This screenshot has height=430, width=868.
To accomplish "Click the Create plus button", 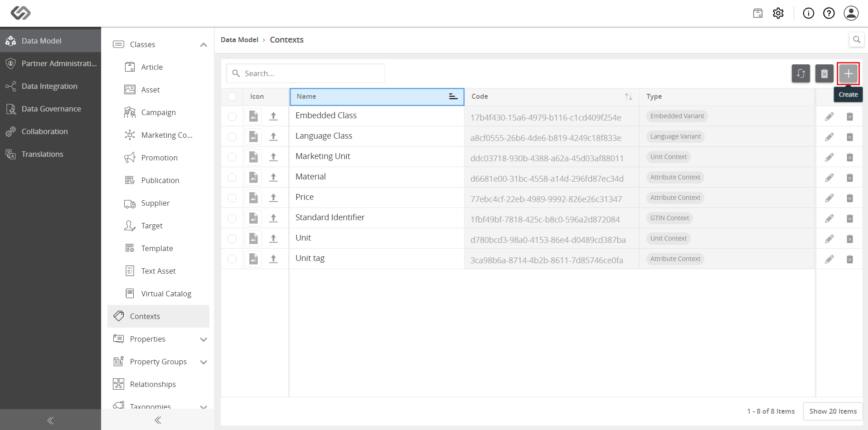I will click(848, 73).
